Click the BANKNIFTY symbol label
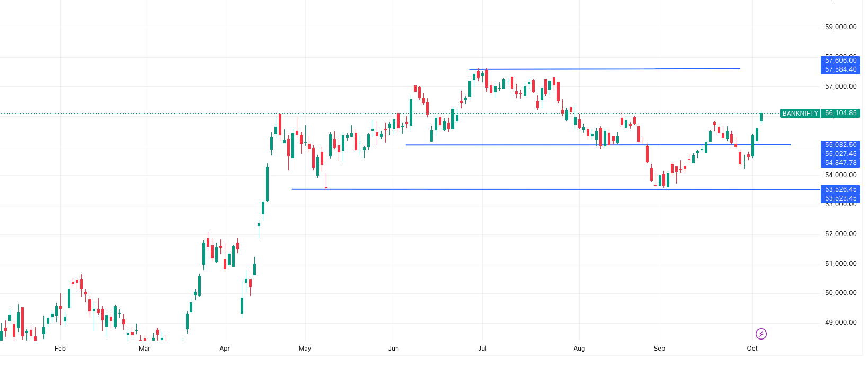Image resolution: width=868 pixels, height=374 pixels. [800, 114]
